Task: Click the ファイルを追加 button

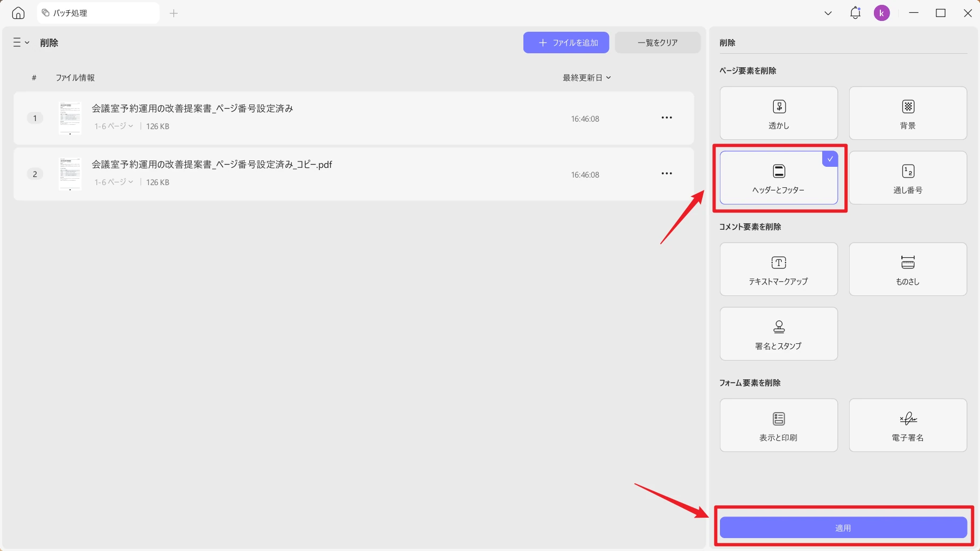Action: coord(566,43)
